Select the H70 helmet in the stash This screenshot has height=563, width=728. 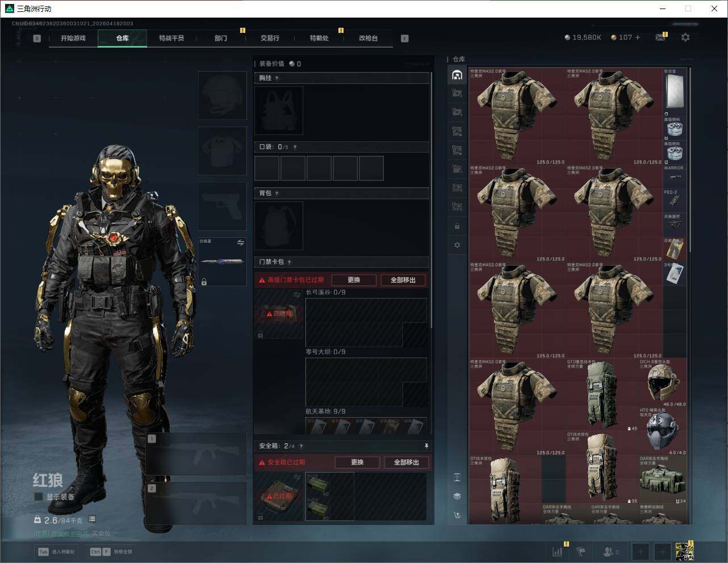tap(663, 431)
